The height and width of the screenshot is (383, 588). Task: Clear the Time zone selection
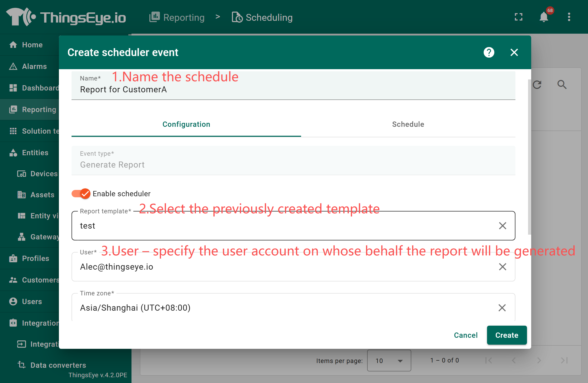[502, 308]
